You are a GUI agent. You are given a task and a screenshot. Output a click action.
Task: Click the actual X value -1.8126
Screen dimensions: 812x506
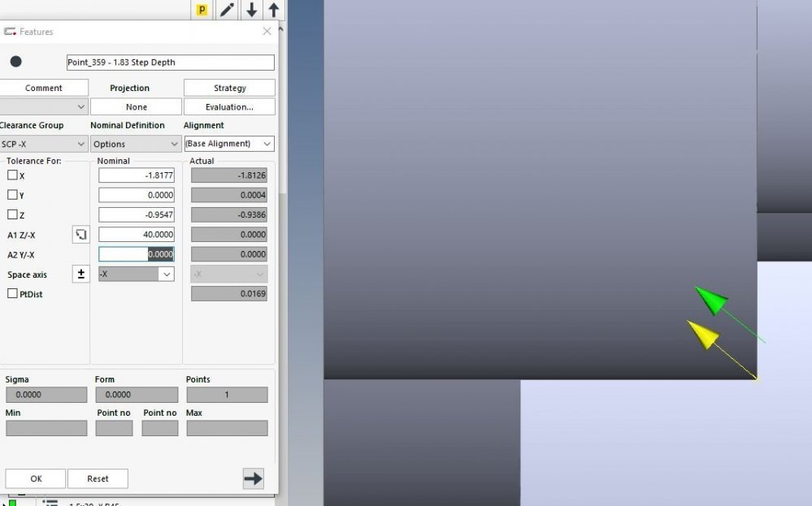pos(229,175)
